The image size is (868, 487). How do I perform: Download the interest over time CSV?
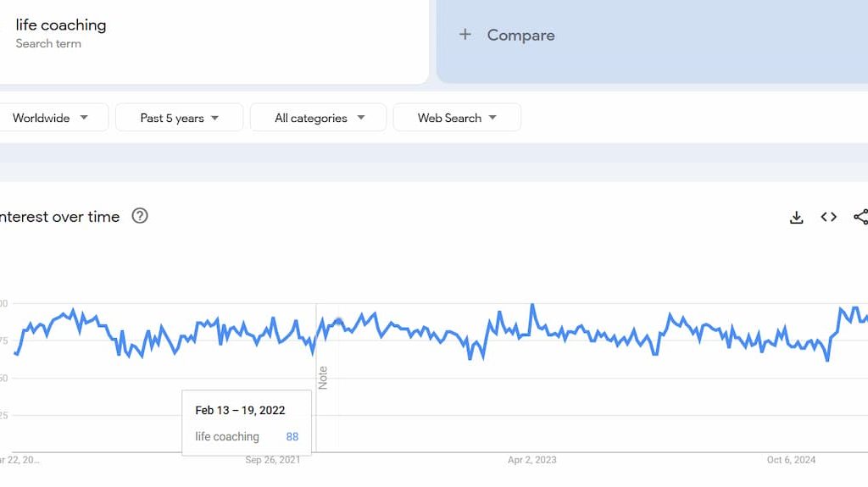(796, 217)
